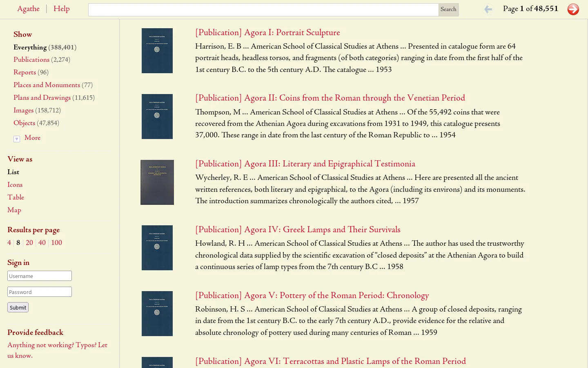This screenshot has width=588, height=368.
Task: Open Agora I: Portrait Sculpture title
Action: 267,33
